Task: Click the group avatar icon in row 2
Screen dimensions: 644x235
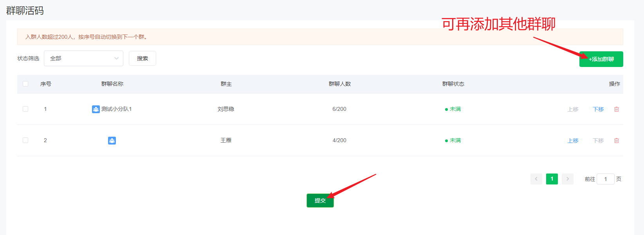Action: point(112,141)
